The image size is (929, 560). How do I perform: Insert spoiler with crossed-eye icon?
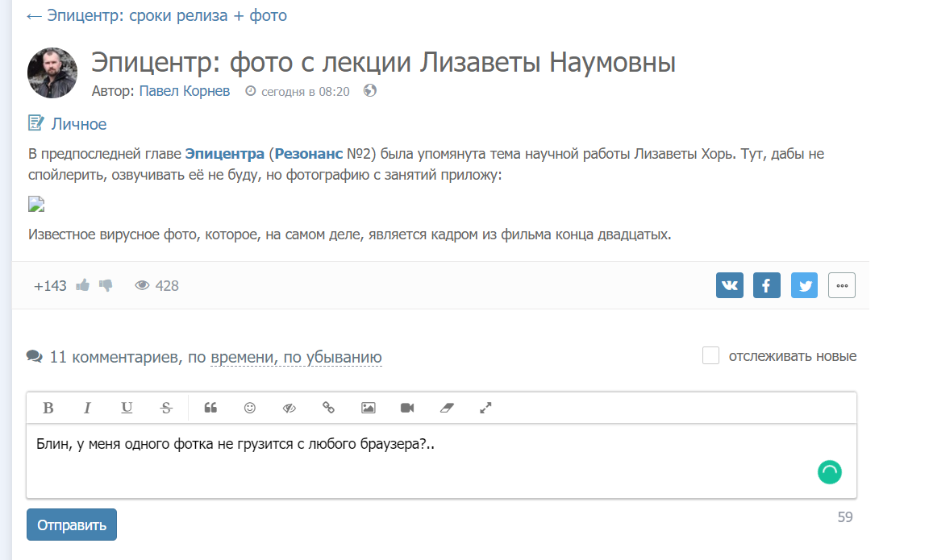click(x=290, y=408)
